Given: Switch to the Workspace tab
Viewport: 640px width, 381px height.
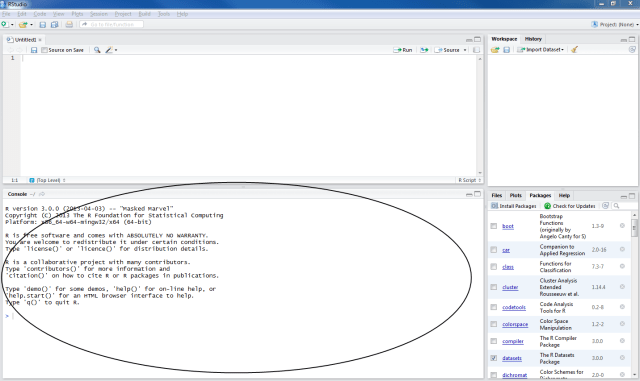Looking at the screenshot, I should point(504,39).
